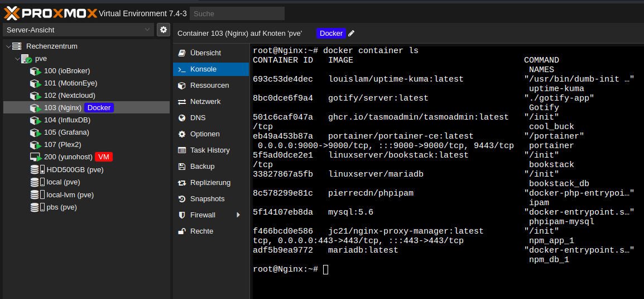The image size is (644, 299).
Task: Click the image name gotify/server:latest
Action: (x=378, y=98)
